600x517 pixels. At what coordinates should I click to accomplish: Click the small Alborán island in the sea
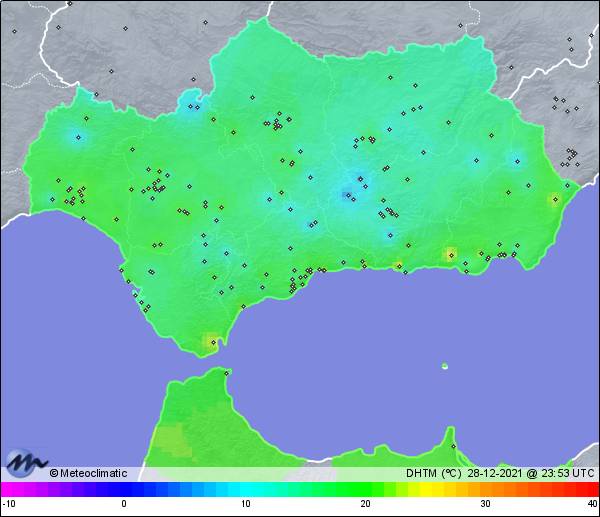click(x=445, y=366)
